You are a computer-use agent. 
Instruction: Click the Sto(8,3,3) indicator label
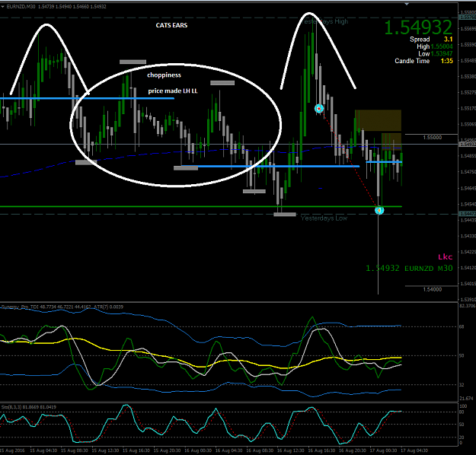pyautogui.click(x=29, y=407)
